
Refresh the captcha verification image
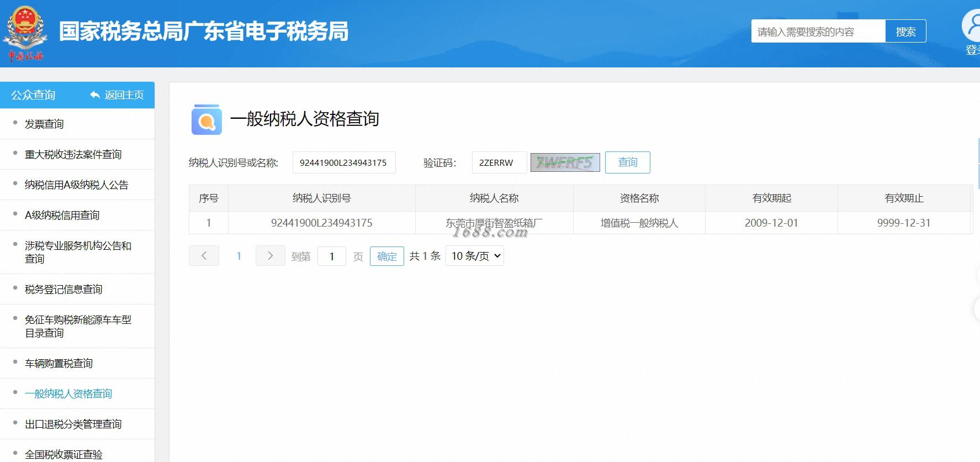[x=565, y=162]
